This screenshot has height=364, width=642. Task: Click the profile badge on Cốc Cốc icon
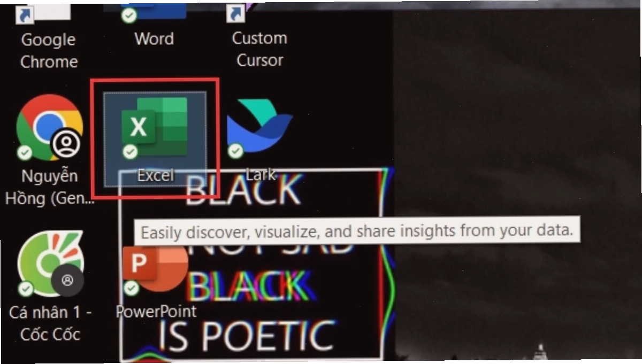67,280
